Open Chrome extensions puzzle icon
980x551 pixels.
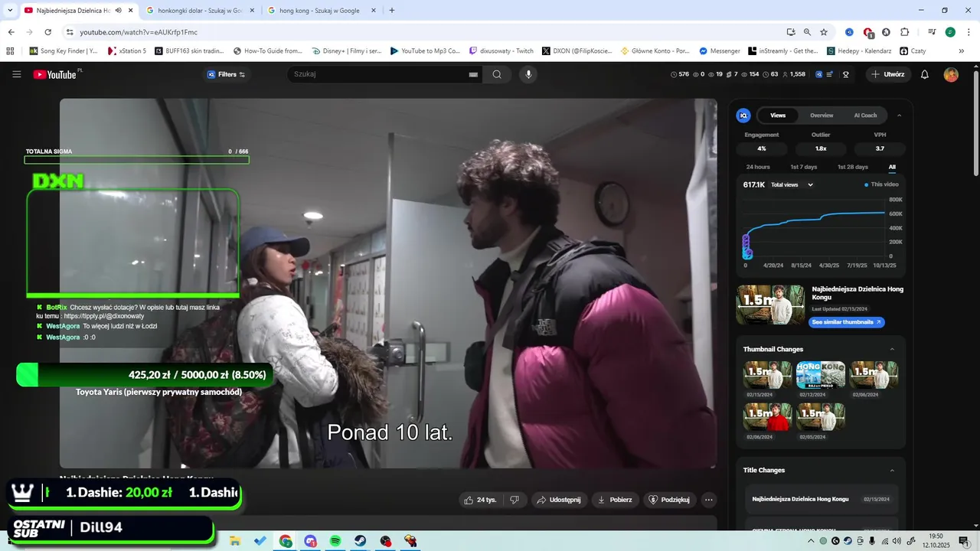pos(904,32)
